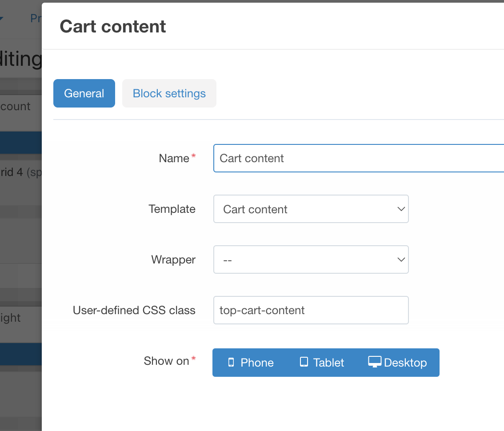Click the Wrapper dropdown chevron arrow
This screenshot has height=431, width=504.
coord(401,259)
